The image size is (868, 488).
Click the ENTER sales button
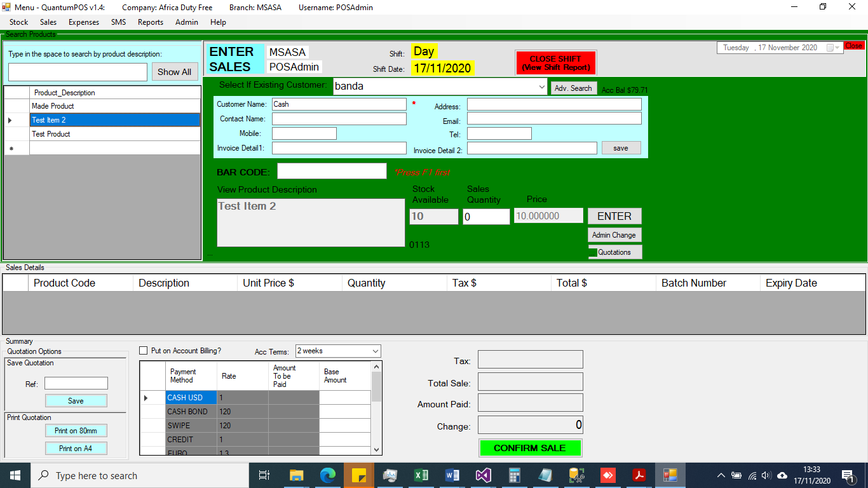pyautogui.click(x=614, y=216)
